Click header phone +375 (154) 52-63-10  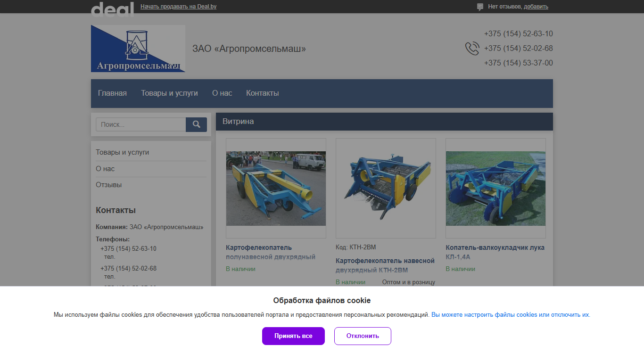coord(519,34)
